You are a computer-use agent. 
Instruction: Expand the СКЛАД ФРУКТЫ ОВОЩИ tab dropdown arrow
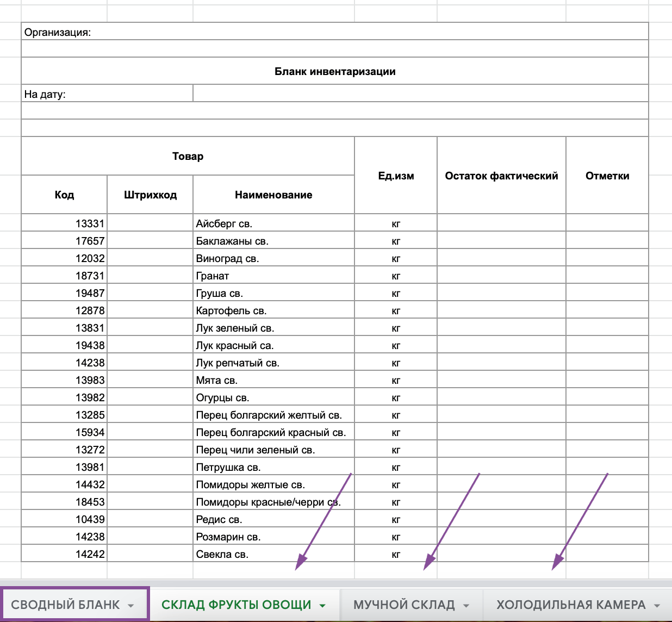pyautogui.click(x=322, y=606)
